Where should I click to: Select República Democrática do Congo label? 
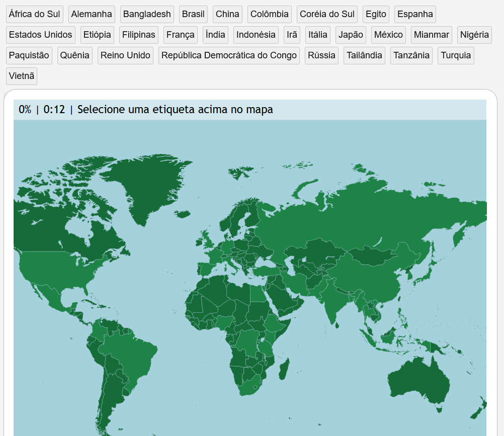point(229,55)
